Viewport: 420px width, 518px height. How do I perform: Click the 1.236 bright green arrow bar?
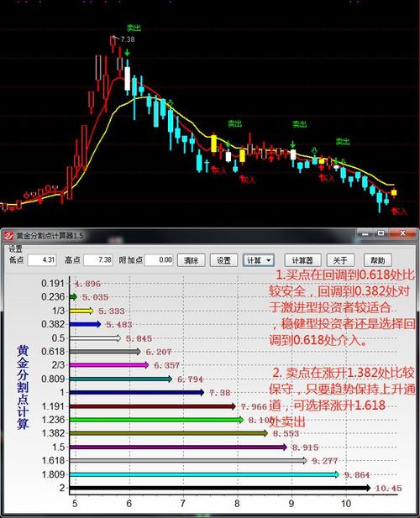tap(156, 420)
